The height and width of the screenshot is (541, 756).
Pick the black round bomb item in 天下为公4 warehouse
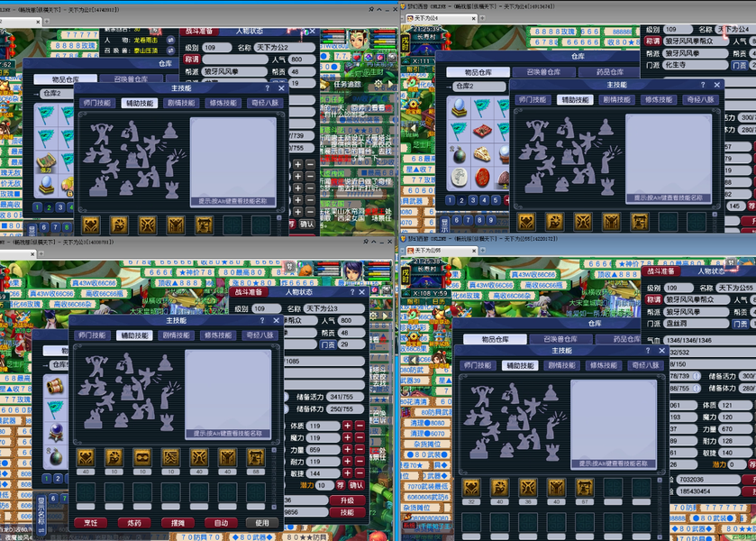coord(459,154)
